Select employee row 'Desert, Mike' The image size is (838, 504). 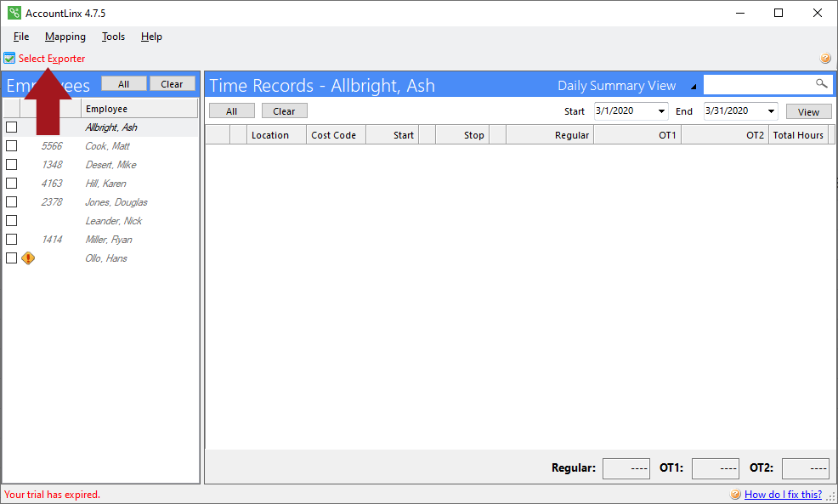tap(100, 165)
